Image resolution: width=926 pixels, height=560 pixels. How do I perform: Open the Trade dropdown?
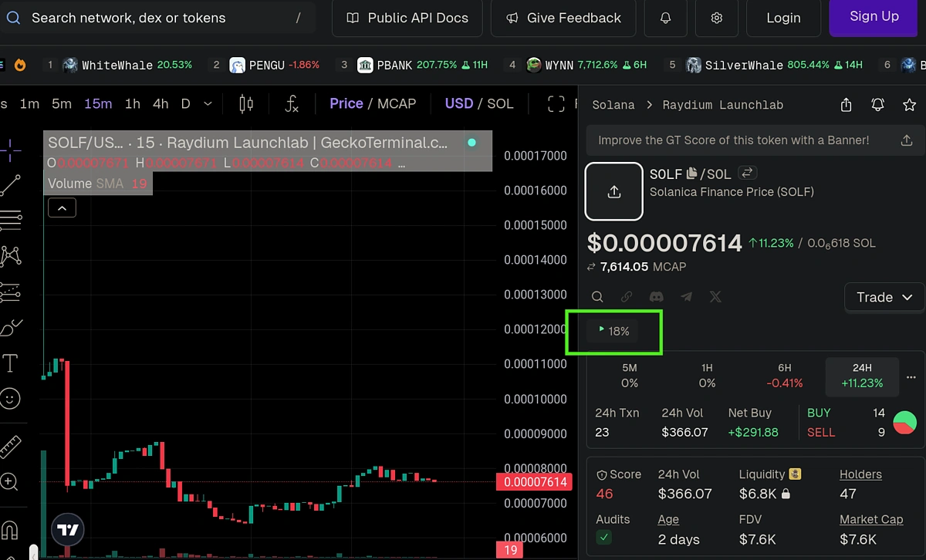coord(884,297)
